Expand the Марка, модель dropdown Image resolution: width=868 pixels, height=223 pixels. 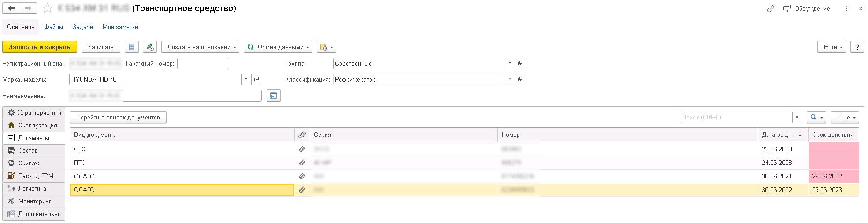(246, 79)
